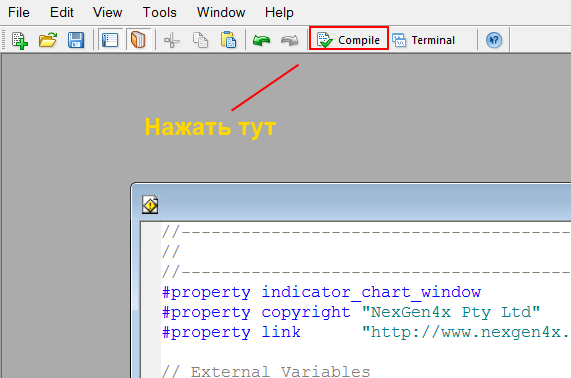Click the Paste clipboard icon
571x378 pixels.
tap(228, 40)
